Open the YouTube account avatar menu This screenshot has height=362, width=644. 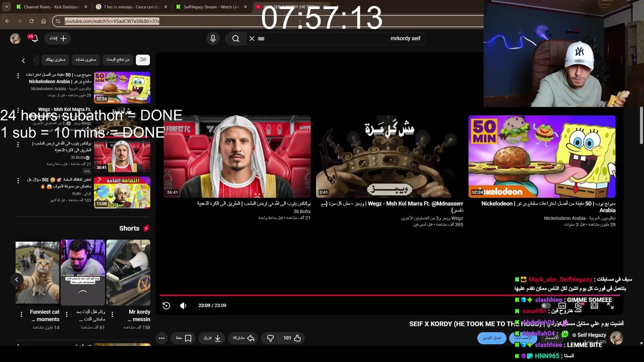coord(15,38)
